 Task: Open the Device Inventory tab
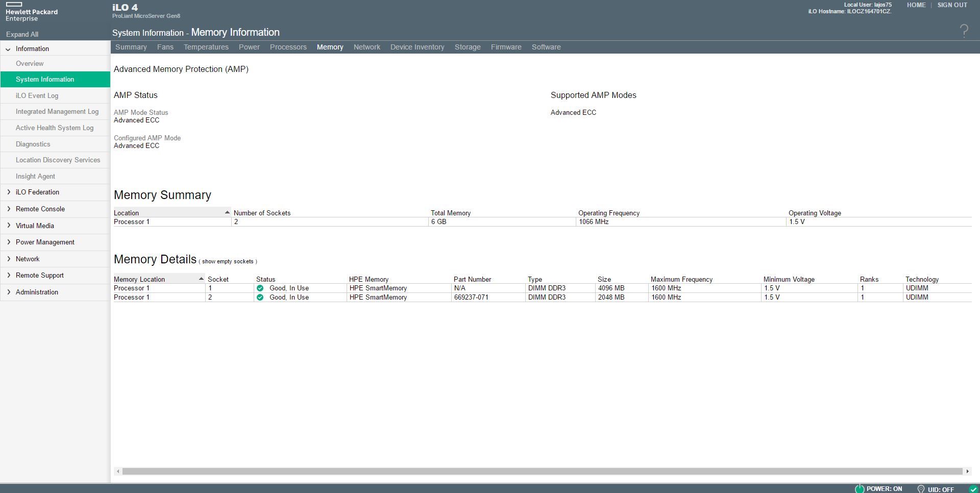coord(418,47)
